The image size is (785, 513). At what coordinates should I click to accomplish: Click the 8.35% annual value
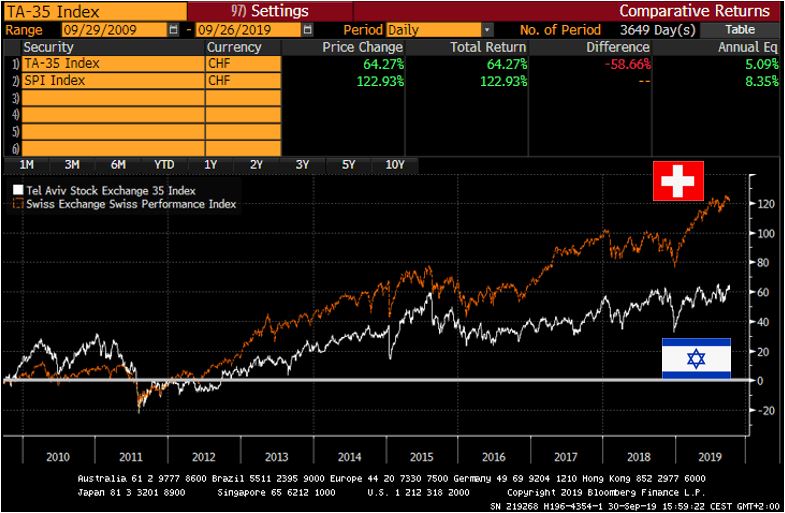(761, 81)
